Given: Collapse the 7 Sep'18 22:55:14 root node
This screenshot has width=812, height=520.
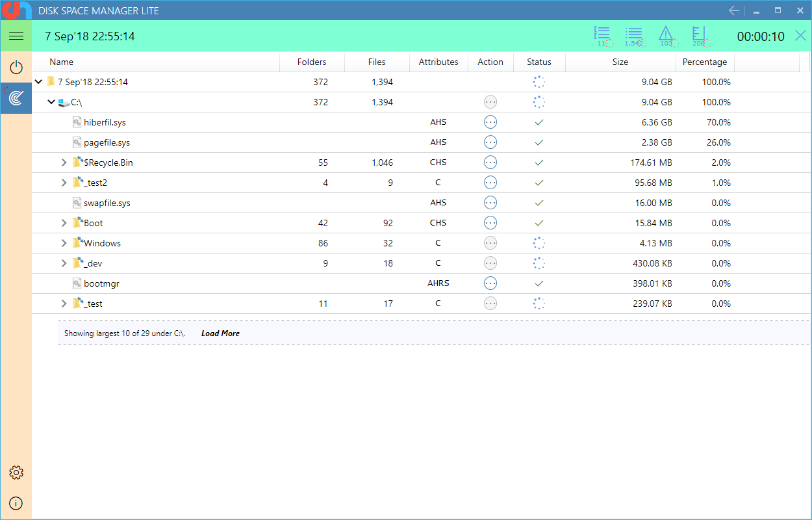Looking at the screenshot, I should pyautogui.click(x=39, y=82).
